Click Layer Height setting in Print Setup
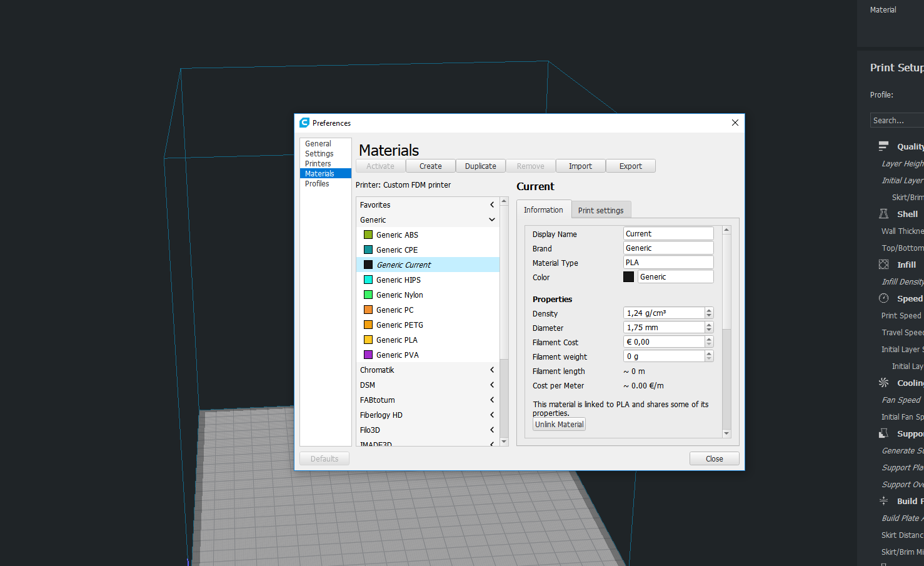Viewport: 924px width, 566px height. (x=902, y=163)
